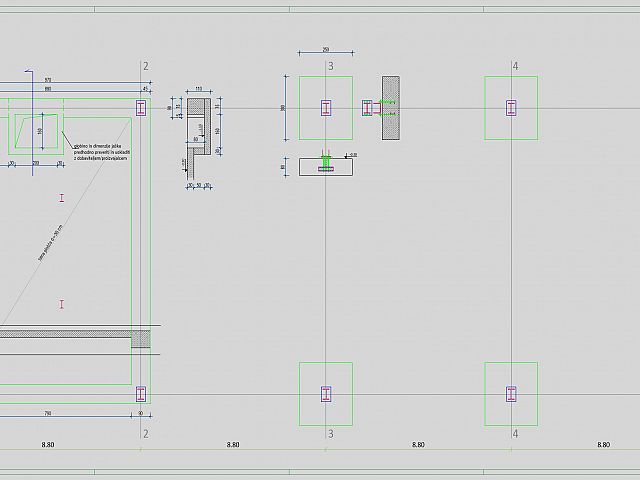The height and width of the screenshot is (480, 640).
Task: Select the I-column symbol at top of axis 2
Action: (141, 108)
